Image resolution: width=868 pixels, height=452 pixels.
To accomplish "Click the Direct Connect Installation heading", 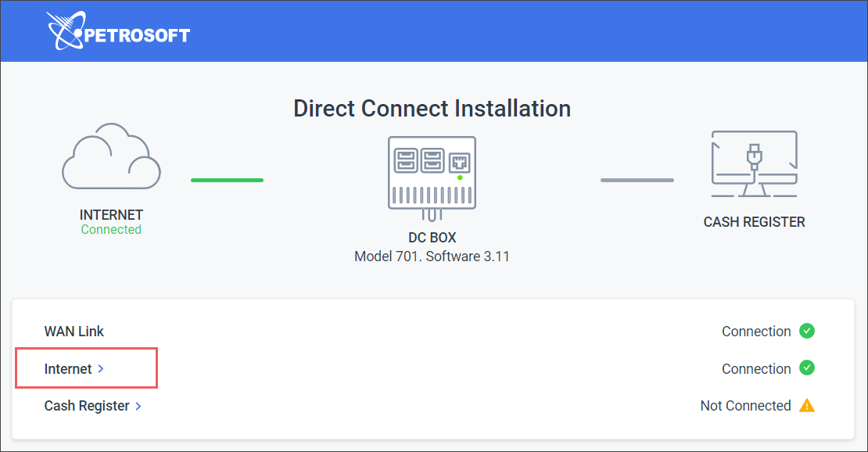I will 432,108.
